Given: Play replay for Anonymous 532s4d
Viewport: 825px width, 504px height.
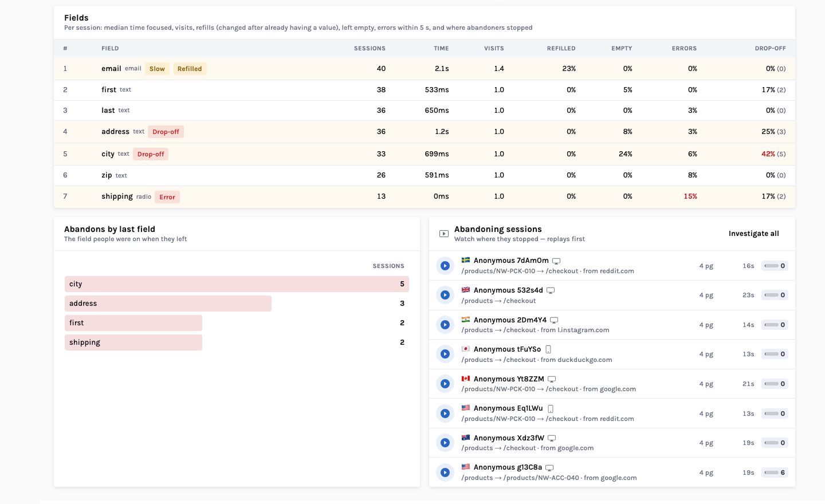Looking at the screenshot, I should click(x=445, y=295).
